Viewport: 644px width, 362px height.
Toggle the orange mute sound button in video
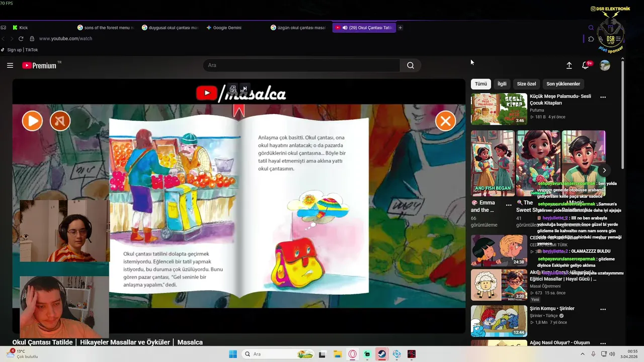tap(60, 121)
